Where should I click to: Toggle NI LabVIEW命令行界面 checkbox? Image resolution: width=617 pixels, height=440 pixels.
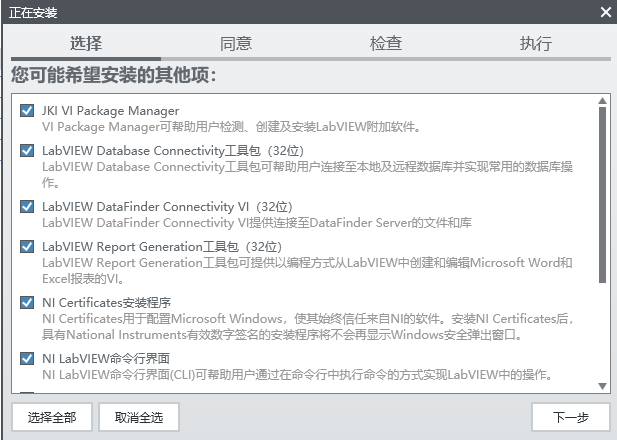pos(27,358)
